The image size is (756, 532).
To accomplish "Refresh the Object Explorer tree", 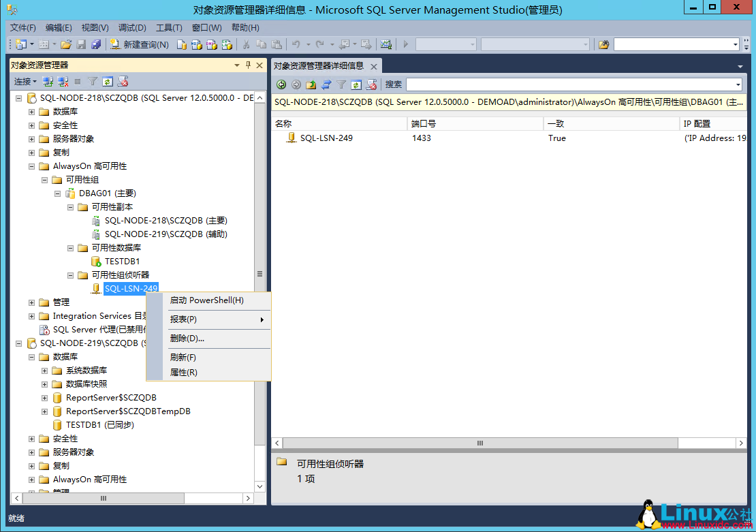I will click(x=108, y=81).
